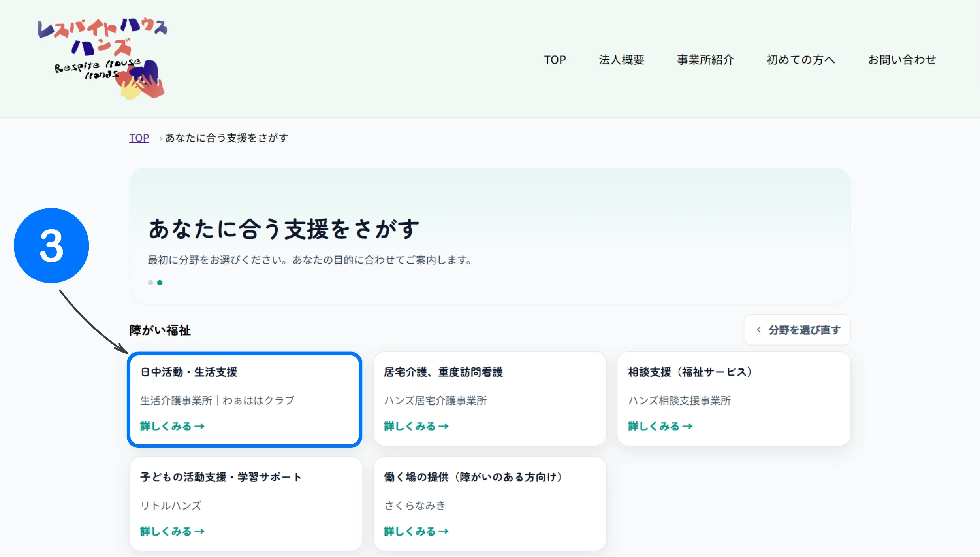The image size is (980, 557).
Task: Click the arrow on ハンズ相談支援事業所 詳しくみる link
Action: [x=688, y=426]
